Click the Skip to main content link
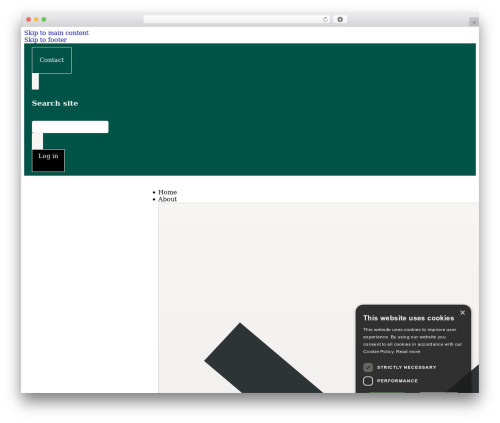 56,33
